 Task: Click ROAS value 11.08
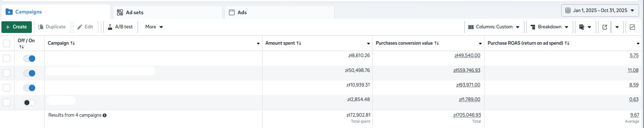[633, 71]
